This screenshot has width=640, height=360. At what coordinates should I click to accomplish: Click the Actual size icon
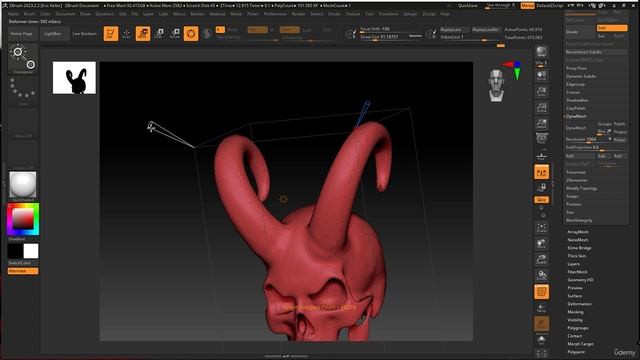542,108
